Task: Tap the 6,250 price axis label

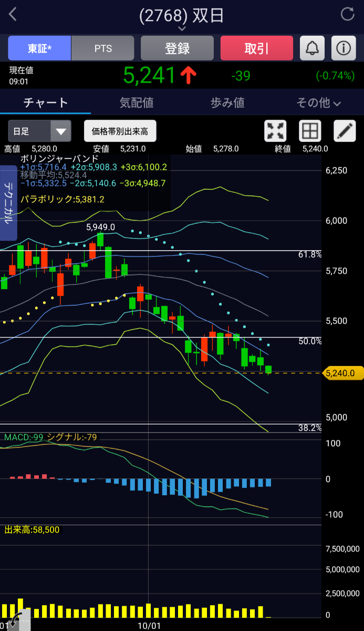Action: pos(336,170)
